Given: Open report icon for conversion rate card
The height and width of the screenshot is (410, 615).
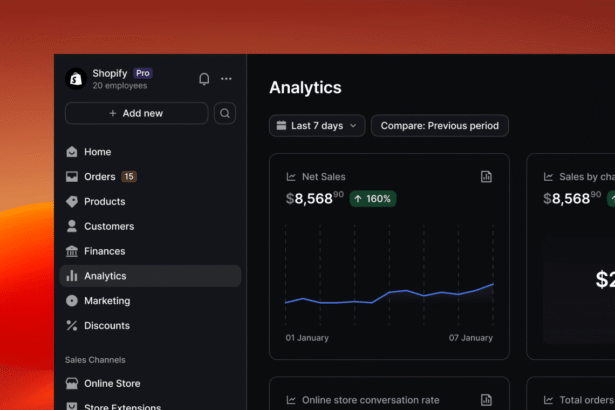Looking at the screenshot, I should pyautogui.click(x=486, y=400).
